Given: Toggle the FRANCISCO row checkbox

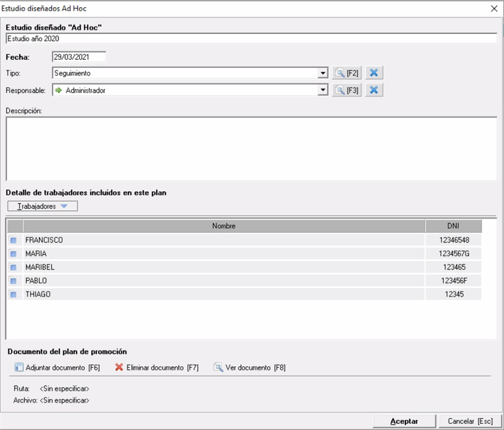Looking at the screenshot, I should click(x=13, y=240).
